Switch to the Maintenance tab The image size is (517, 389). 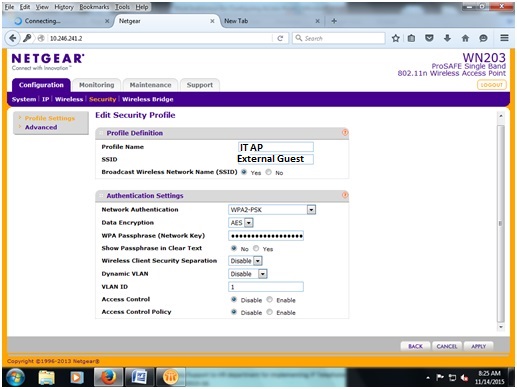(150, 85)
